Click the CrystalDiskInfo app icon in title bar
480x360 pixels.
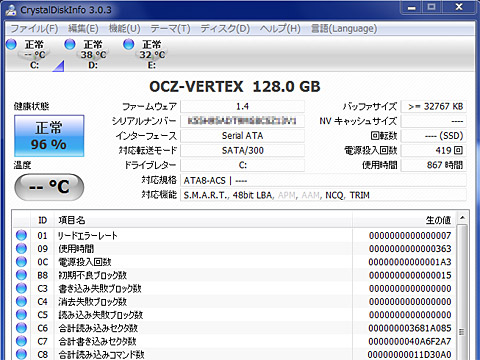(11, 10)
